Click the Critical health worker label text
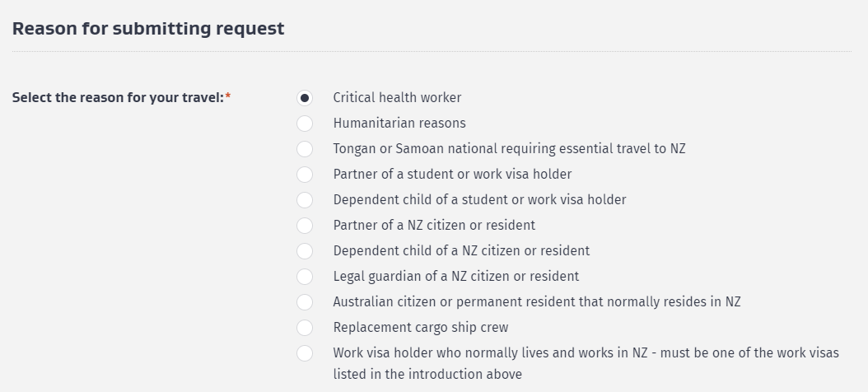Viewport: 868px width, 392px height. (397, 98)
